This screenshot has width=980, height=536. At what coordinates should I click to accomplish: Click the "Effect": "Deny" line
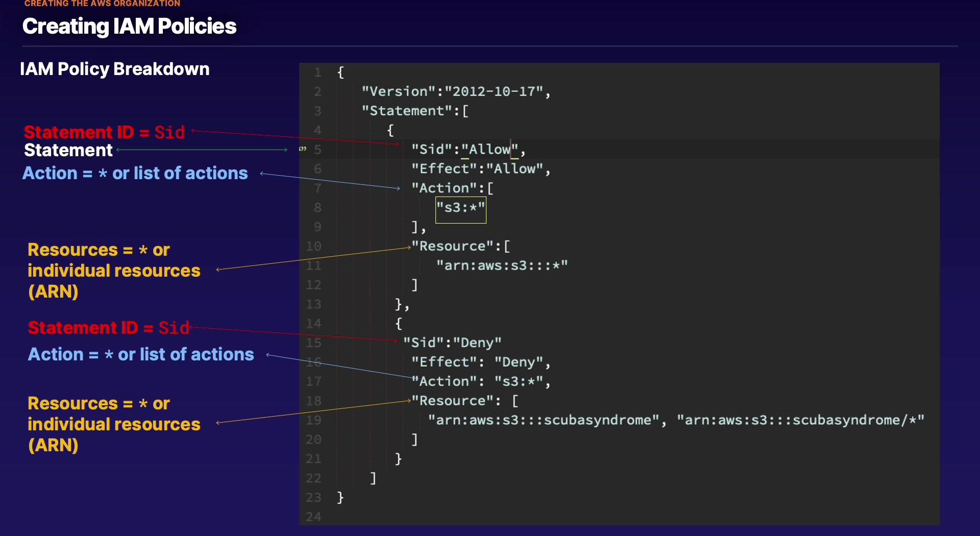click(x=481, y=362)
